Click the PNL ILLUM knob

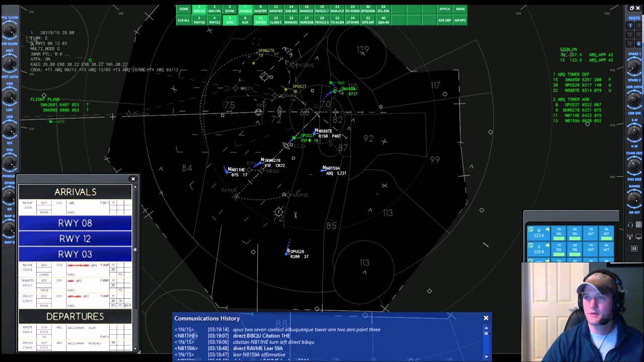(x=10, y=31)
